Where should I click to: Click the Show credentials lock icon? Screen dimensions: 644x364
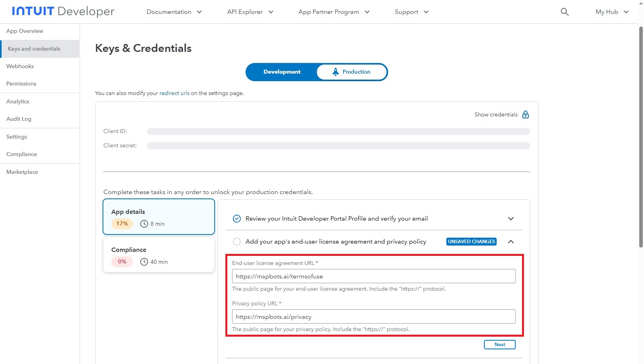point(526,114)
